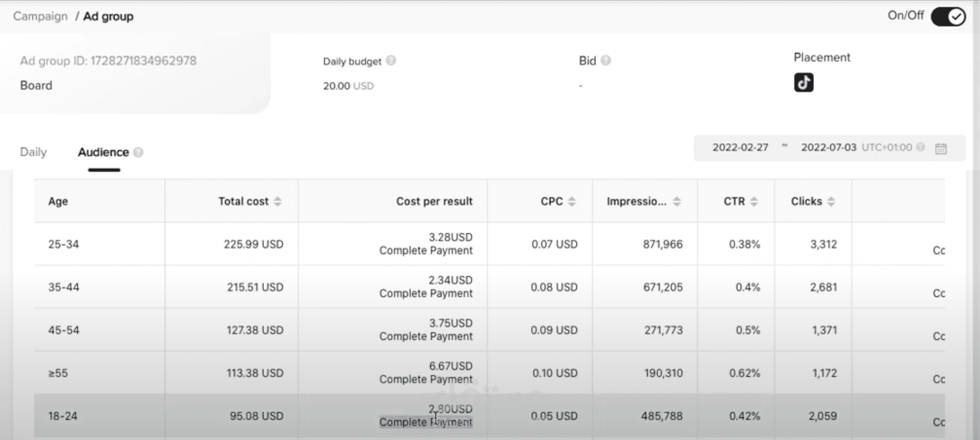Click the Bid help question icon

[x=606, y=60]
